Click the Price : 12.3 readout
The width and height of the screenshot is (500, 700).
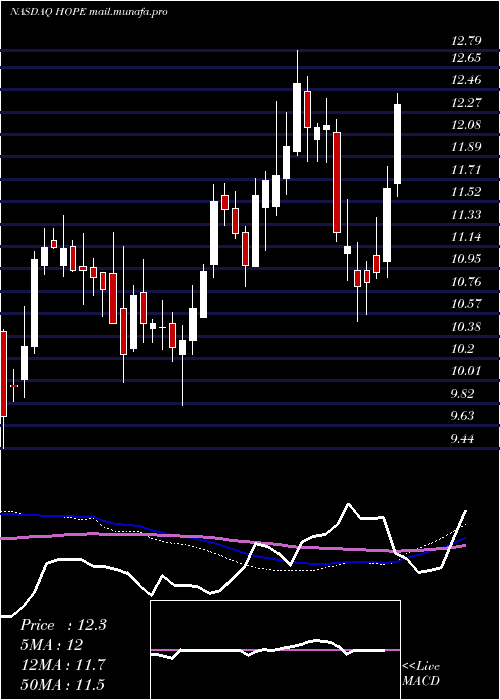[63, 625]
